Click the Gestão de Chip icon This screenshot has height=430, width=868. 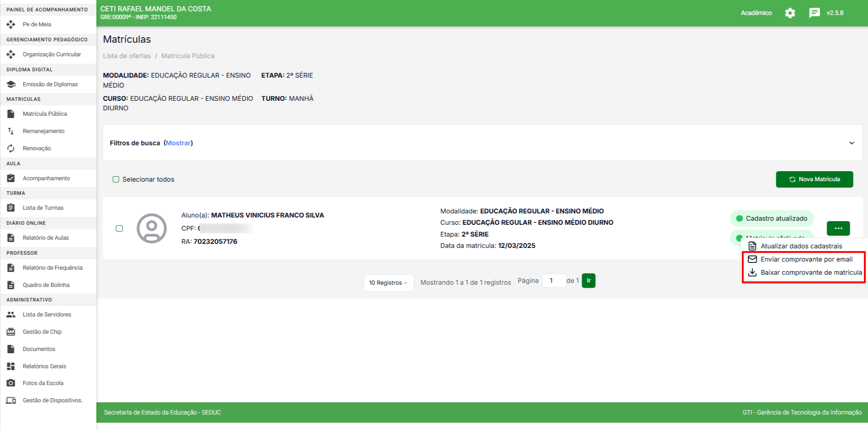tap(11, 332)
